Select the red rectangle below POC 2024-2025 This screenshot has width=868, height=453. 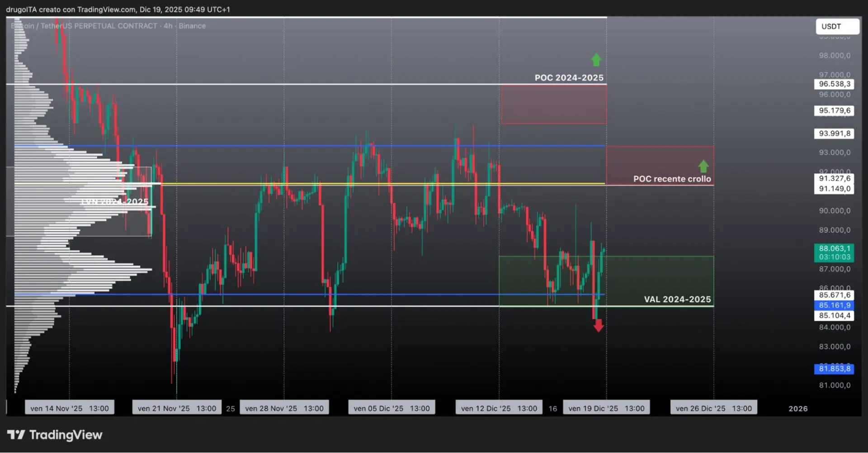[553, 104]
